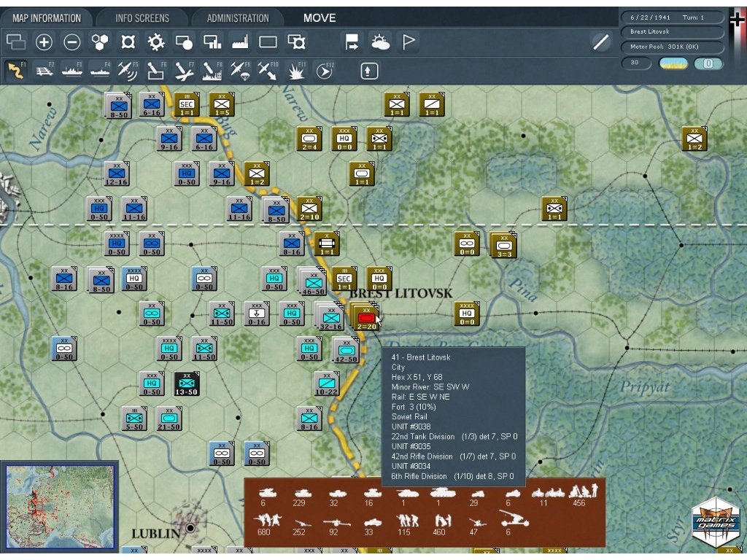Select the F1 move mode icon
The width and height of the screenshot is (747, 560).
15,71
